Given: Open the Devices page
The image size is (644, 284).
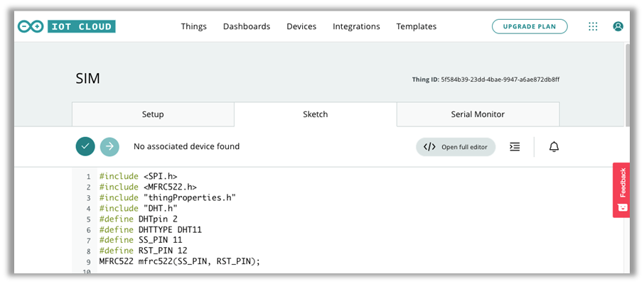Looking at the screenshot, I should tap(301, 26).
